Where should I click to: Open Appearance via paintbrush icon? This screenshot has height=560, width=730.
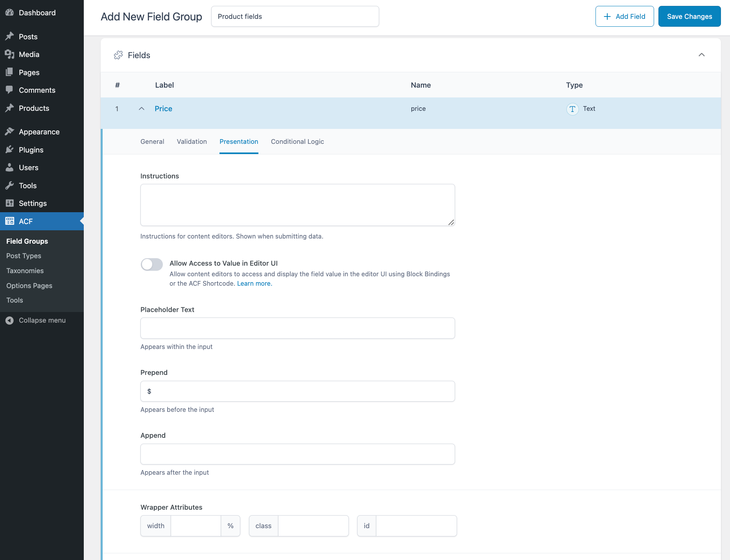pos(9,132)
